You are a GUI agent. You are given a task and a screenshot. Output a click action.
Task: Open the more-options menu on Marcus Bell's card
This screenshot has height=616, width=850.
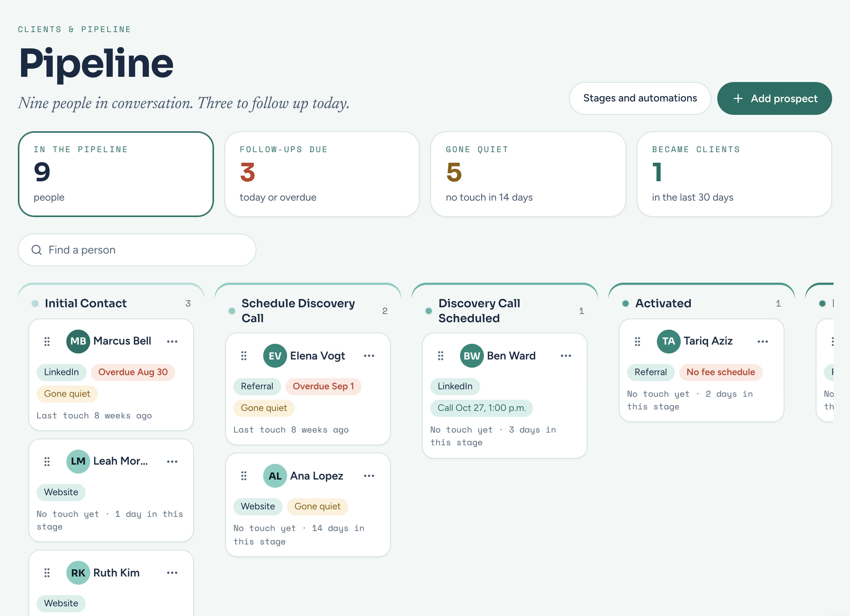(x=172, y=341)
